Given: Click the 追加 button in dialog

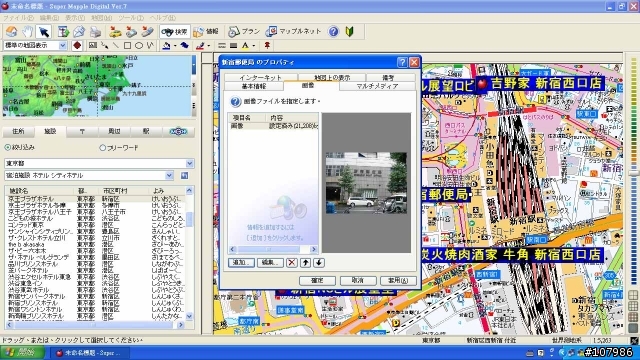Looking at the screenshot, I should (241, 262).
